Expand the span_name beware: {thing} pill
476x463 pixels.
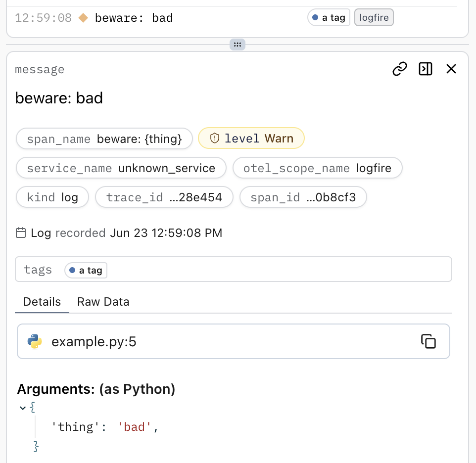(x=104, y=139)
